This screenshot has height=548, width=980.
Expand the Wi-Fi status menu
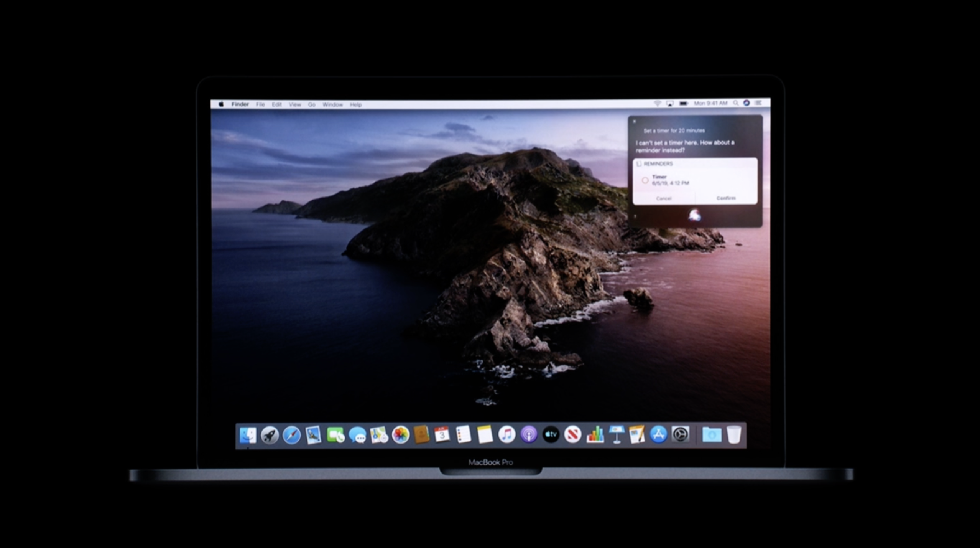[x=657, y=103]
